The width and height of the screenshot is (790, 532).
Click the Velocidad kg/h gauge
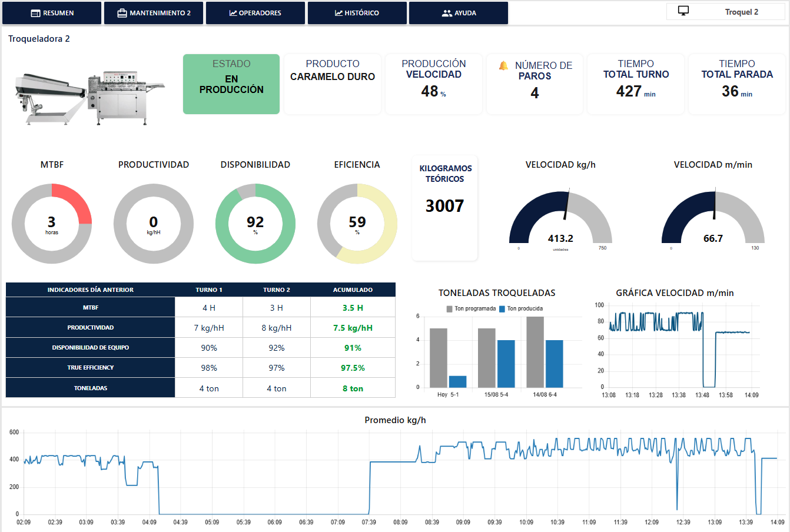coord(560,218)
